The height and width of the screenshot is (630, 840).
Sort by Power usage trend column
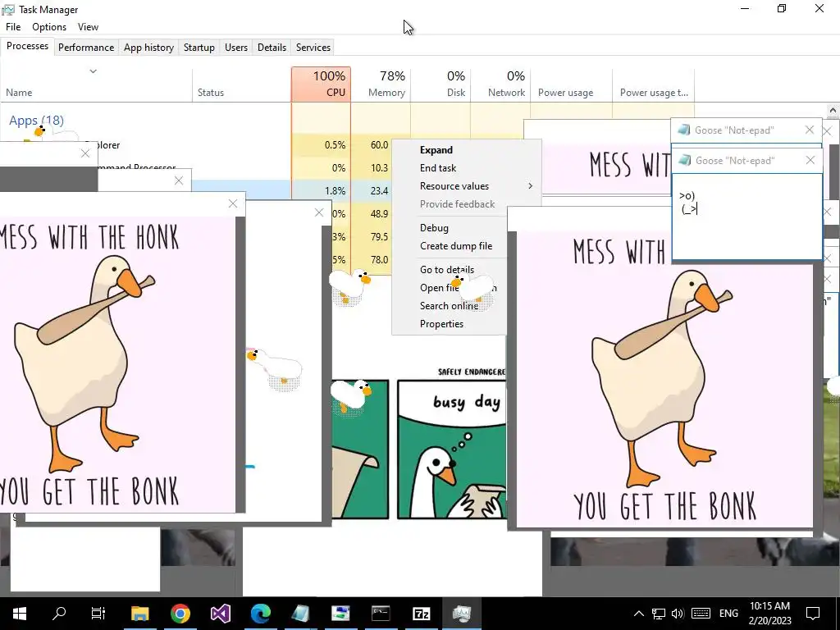tap(653, 84)
